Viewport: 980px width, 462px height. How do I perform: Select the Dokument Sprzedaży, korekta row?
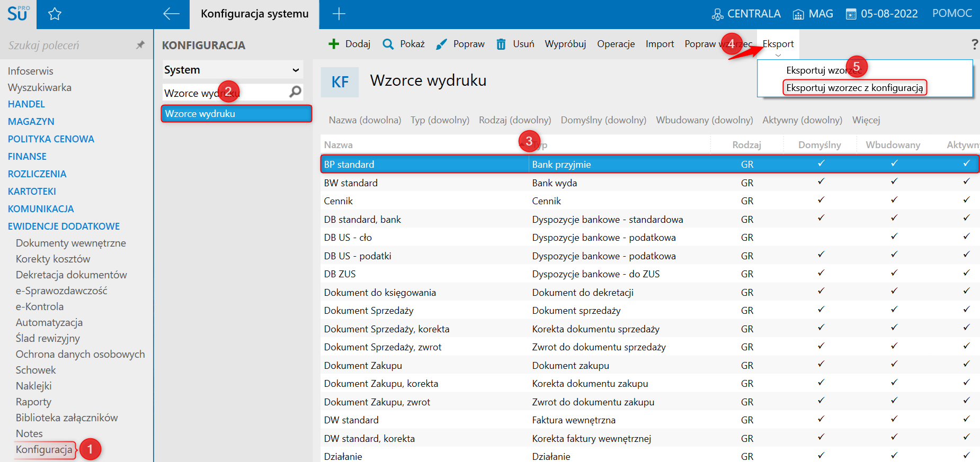coord(650,329)
